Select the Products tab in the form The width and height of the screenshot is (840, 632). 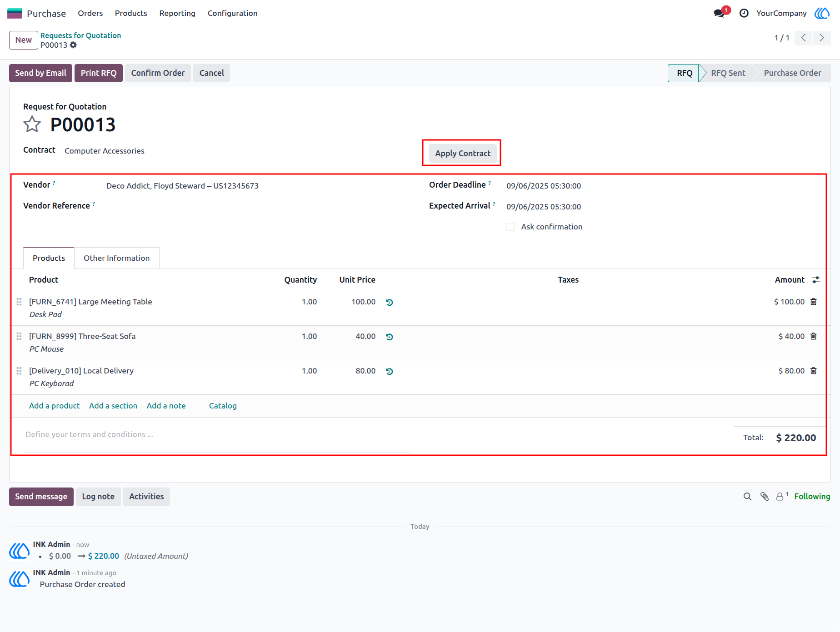coord(49,258)
